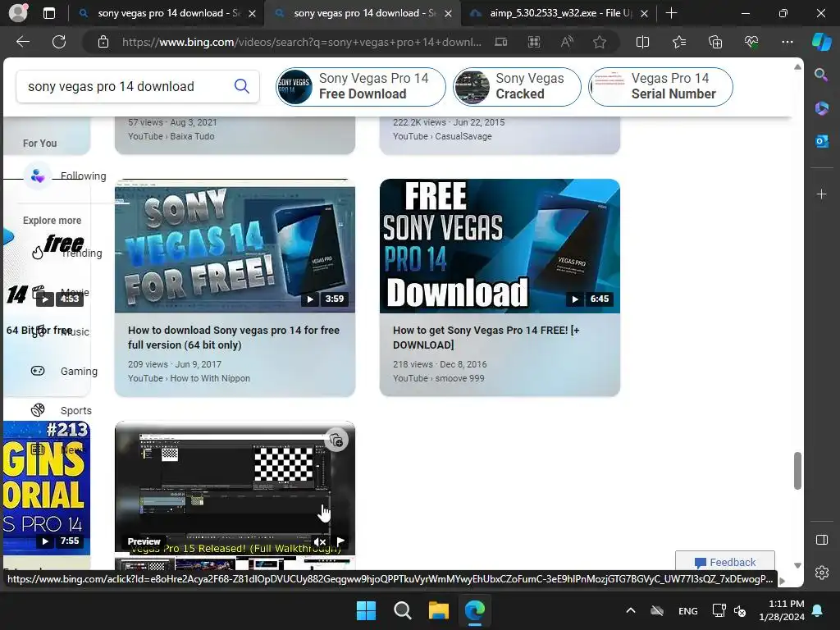
Task: Open sidebar settings gear
Action: (x=821, y=572)
